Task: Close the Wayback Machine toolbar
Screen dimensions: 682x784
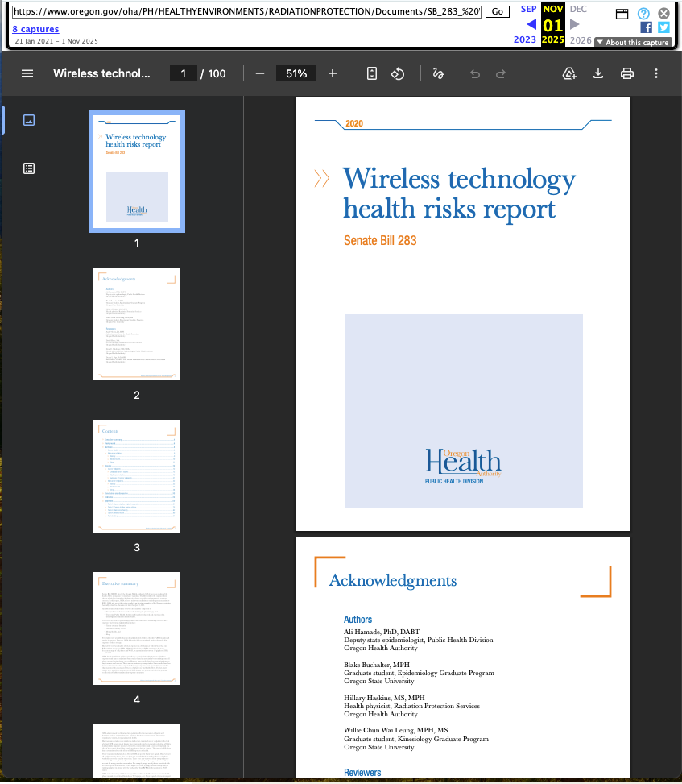Action: [663, 14]
